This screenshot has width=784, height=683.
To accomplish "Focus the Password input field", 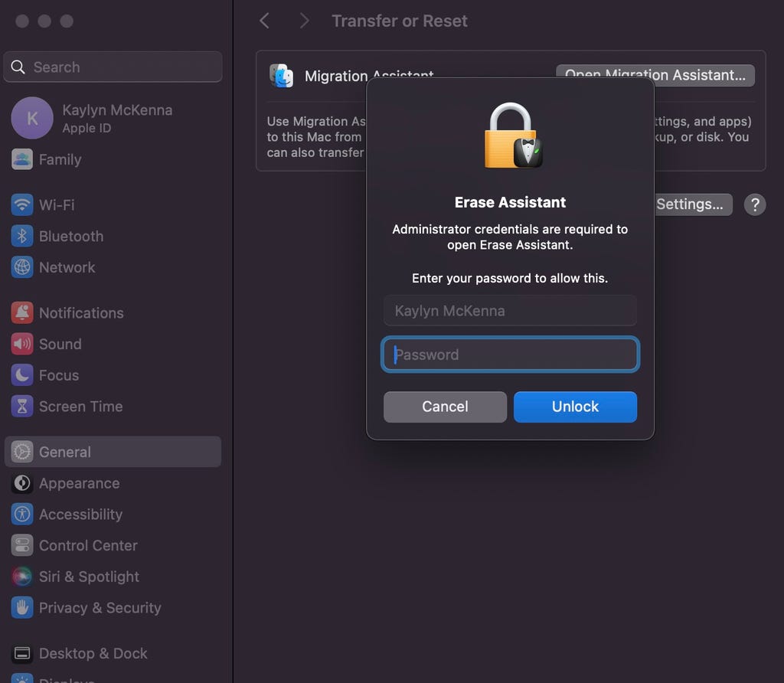I will coord(510,355).
